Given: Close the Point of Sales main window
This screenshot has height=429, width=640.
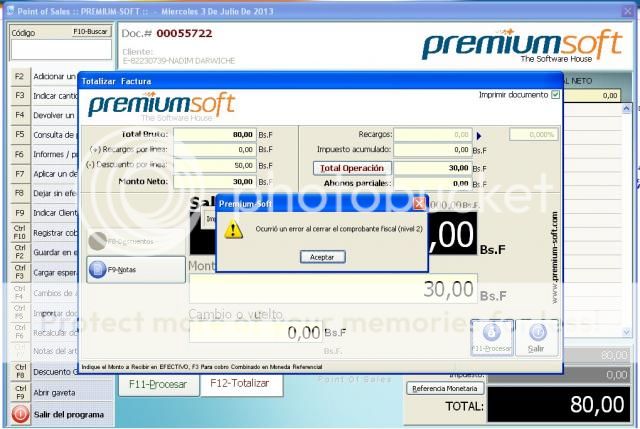Looking at the screenshot, I should click(628, 11).
